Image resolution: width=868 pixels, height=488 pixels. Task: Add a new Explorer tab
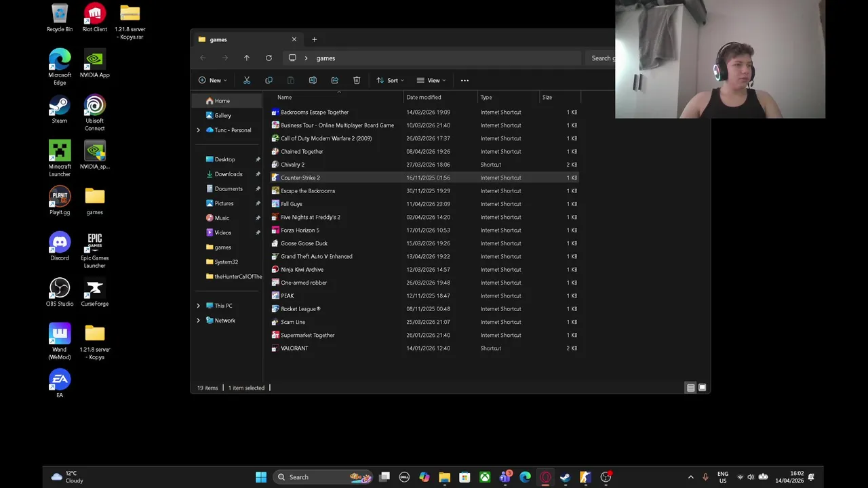(x=314, y=39)
